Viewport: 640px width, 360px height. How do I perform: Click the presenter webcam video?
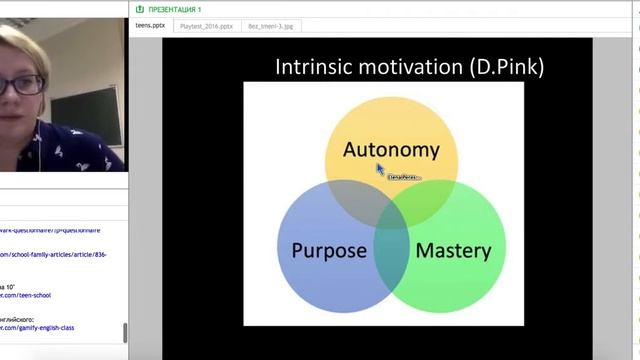pyautogui.click(x=64, y=94)
